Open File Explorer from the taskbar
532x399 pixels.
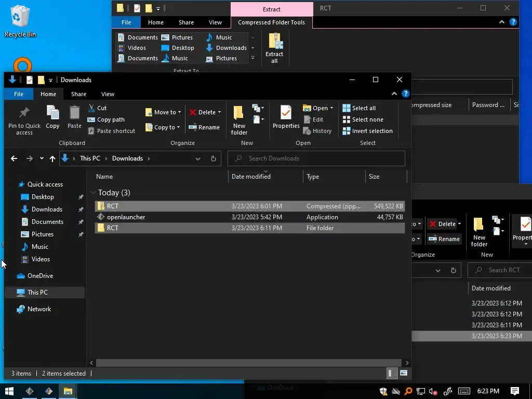(x=68, y=391)
